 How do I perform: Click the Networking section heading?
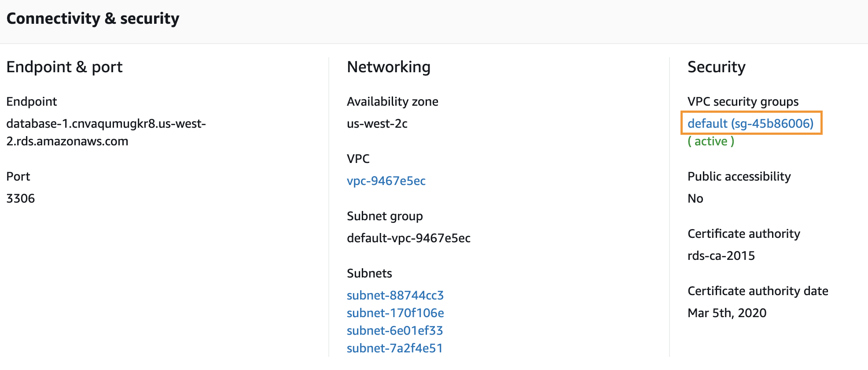coord(389,67)
